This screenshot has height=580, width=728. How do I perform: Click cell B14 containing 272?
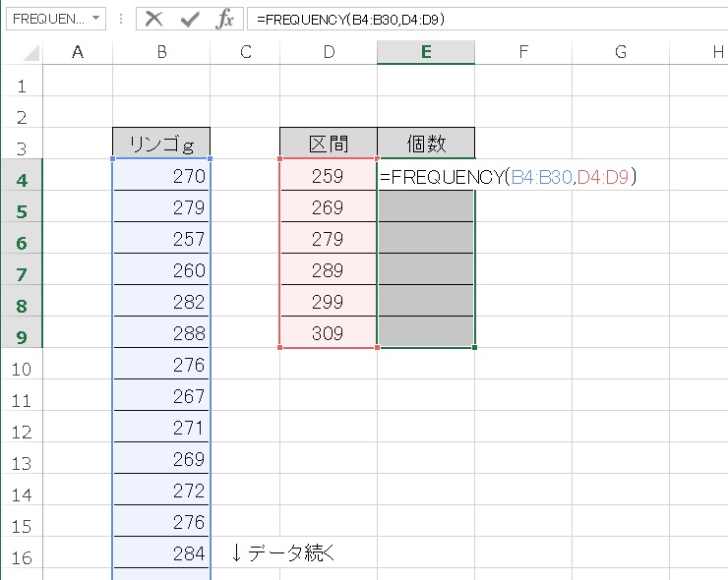161,490
